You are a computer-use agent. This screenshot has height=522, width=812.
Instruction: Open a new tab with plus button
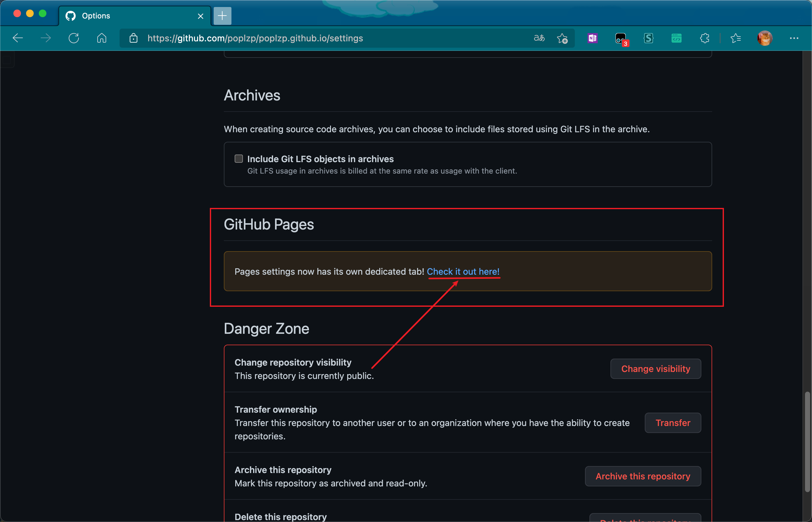(222, 16)
